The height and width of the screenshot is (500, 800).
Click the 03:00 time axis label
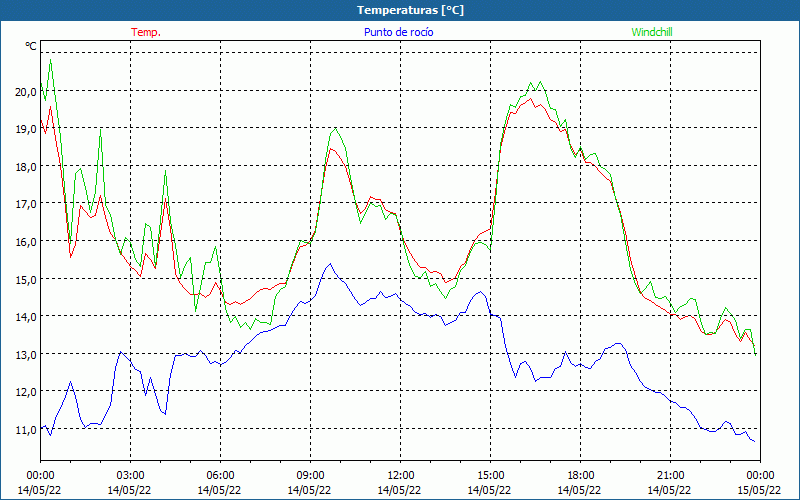pyautogui.click(x=130, y=475)
